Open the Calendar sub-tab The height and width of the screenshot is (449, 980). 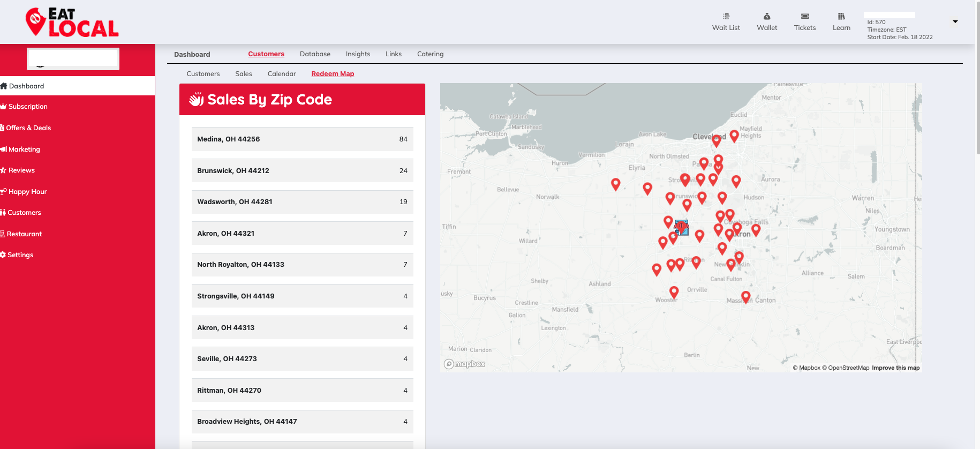tap(282, 74)
